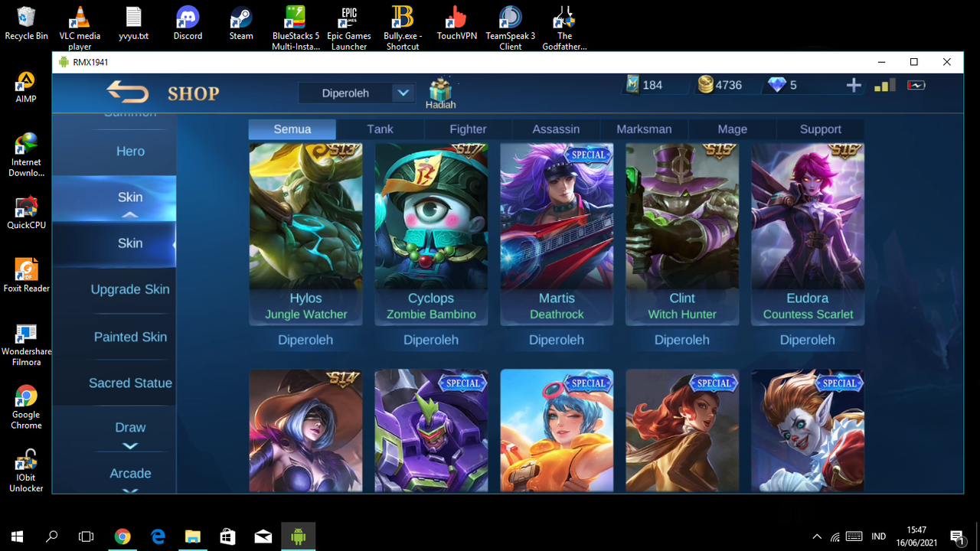
Task: Select the Hylos Jungle Watcher skin
Action: (305, 234)
